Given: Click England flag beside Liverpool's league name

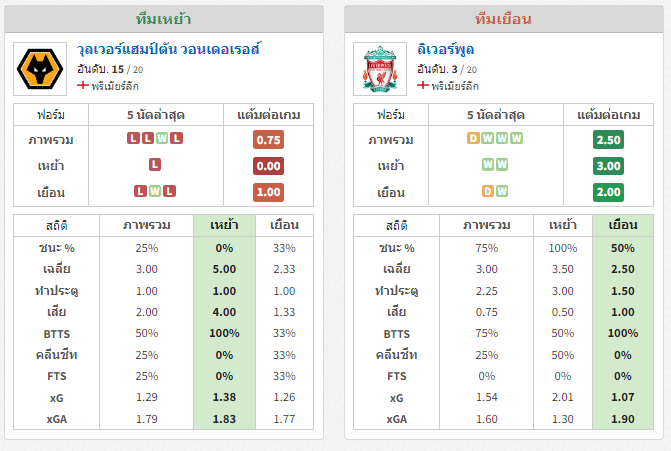Looking at the screenshot, I should point(423,85).
